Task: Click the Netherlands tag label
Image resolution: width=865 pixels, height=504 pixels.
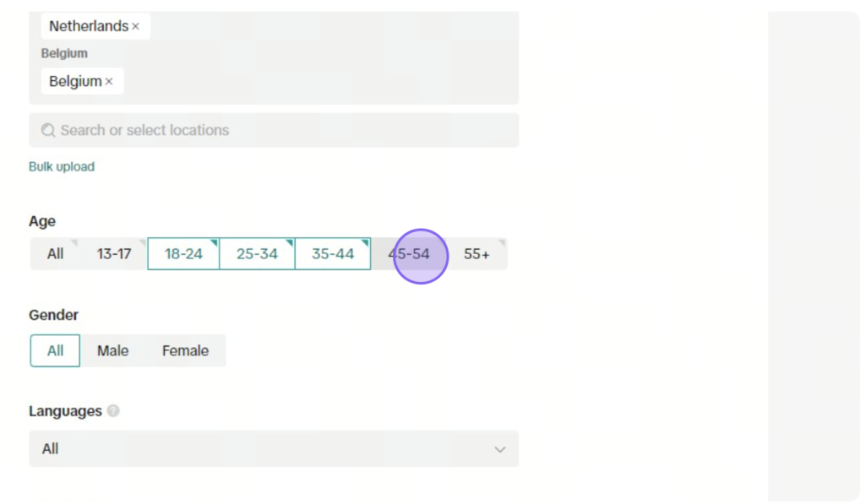Action: (x=88, y=26)
